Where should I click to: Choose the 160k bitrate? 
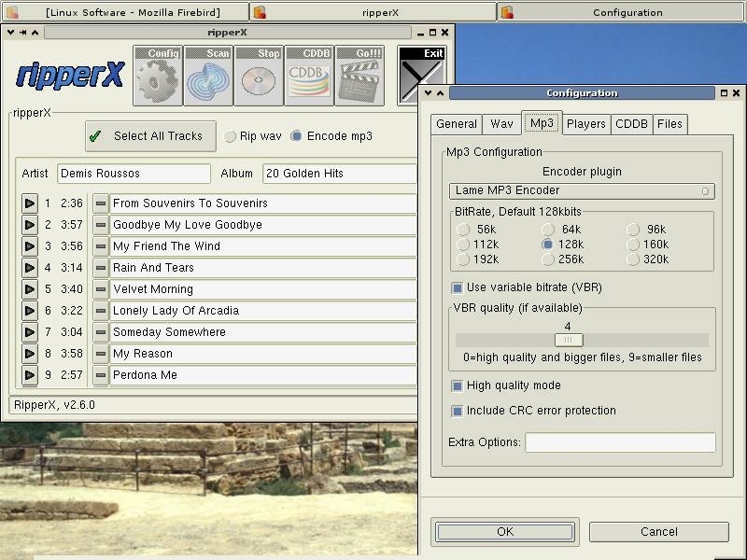[647, 245]
